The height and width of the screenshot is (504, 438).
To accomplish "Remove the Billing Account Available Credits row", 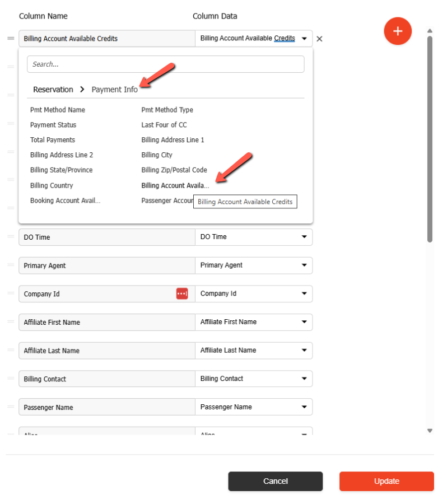I will point(319,39).
